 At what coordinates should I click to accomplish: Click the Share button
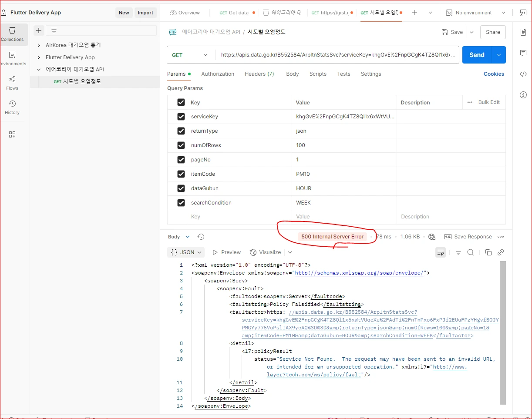[493, 32]
